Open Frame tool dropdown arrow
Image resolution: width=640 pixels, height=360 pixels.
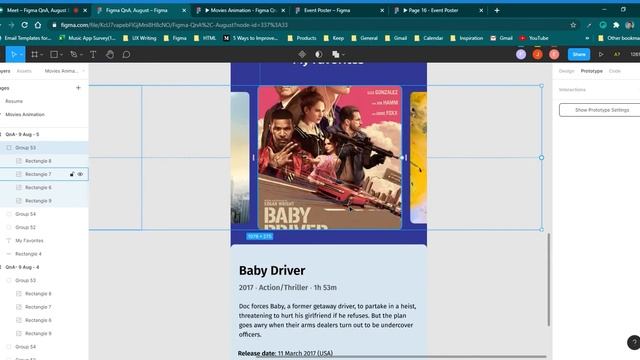click(42, 55)
